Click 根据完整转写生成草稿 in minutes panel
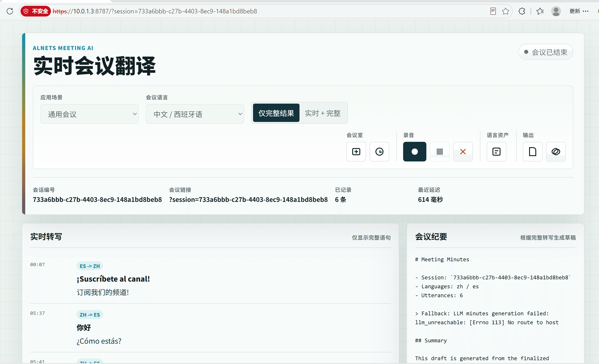 point(548,238)
